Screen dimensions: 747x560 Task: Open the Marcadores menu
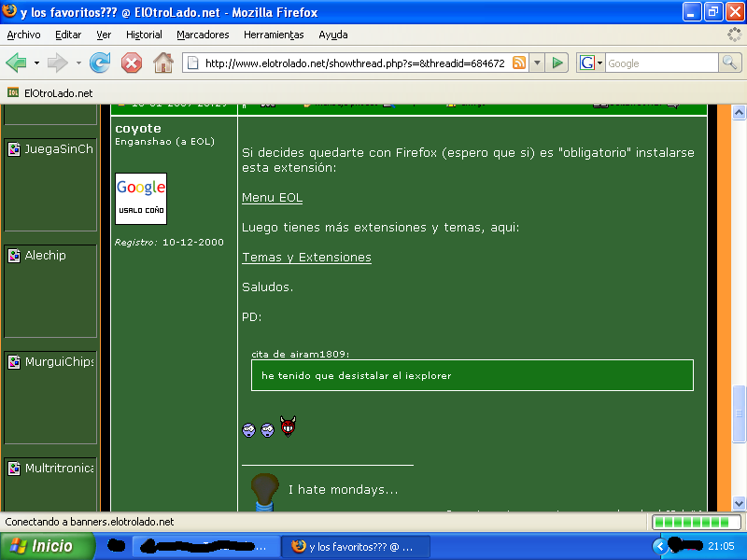(203, 35)
